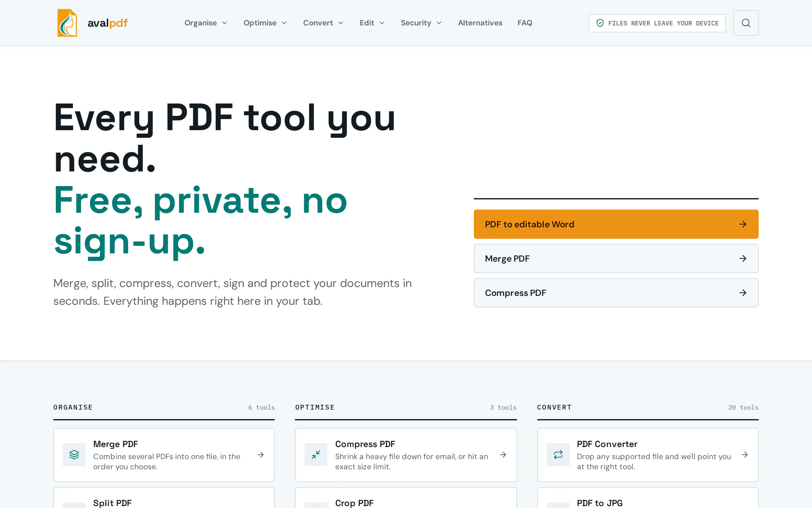Open the Split PDF card
Viewport: 812px width, 508px height.
coord(164,498)
